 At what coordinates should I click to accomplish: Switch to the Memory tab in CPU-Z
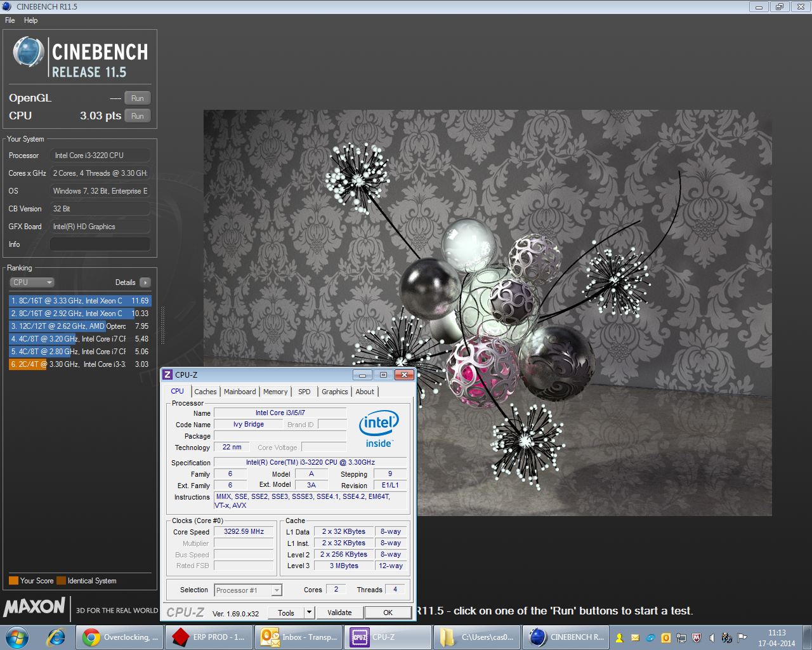click(x=275, y=392)
